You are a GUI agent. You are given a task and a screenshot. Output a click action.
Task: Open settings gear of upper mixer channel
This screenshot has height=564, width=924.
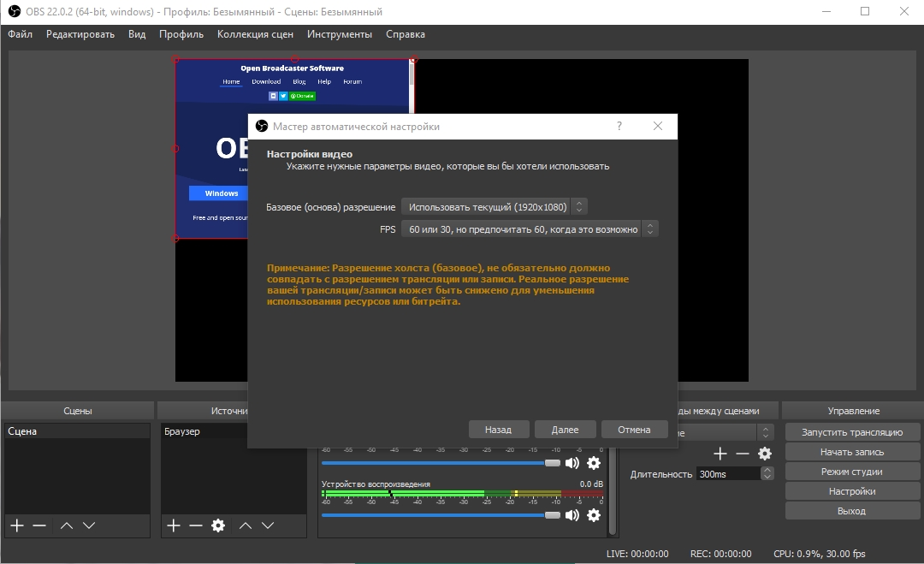point(594,463)
